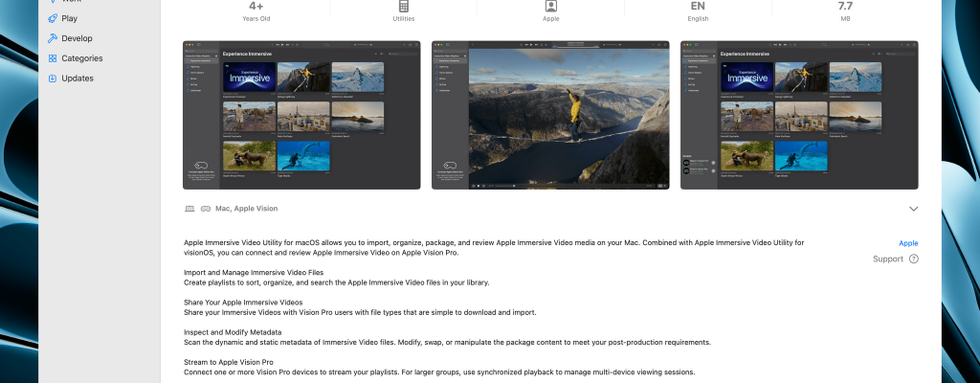Click the Play rocket icon in sidebar
This screenshot has width=980, height=383.
pos(53,18)
